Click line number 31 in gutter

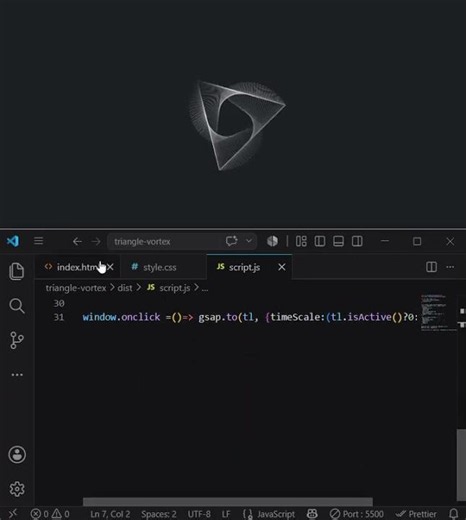point(59,317)
